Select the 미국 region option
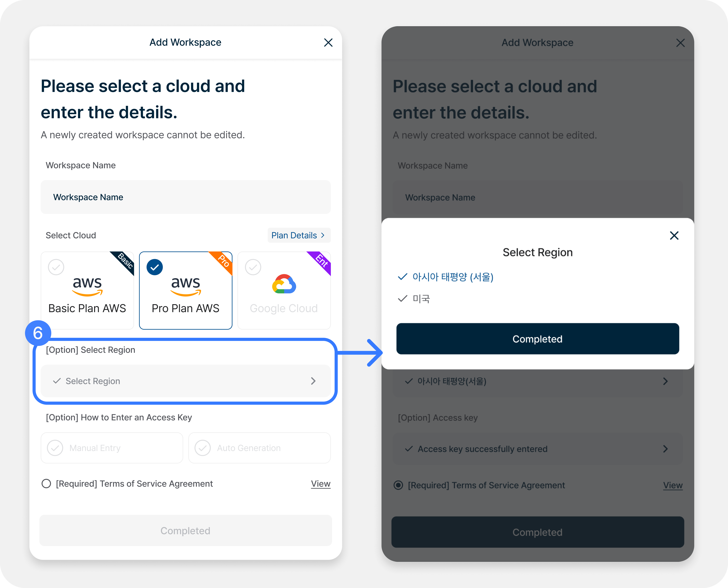 414,299
